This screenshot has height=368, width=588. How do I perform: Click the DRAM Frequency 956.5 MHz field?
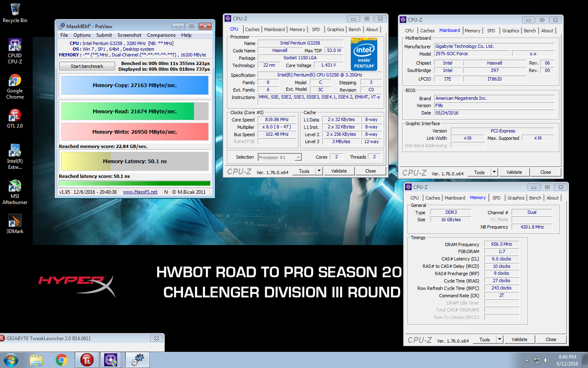click(x=501, y=244)
